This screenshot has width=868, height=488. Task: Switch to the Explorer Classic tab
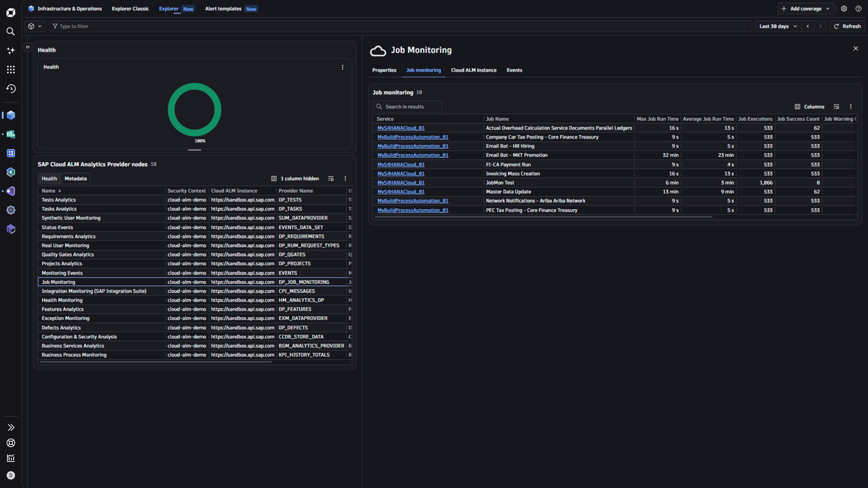[x=130, y=9]
